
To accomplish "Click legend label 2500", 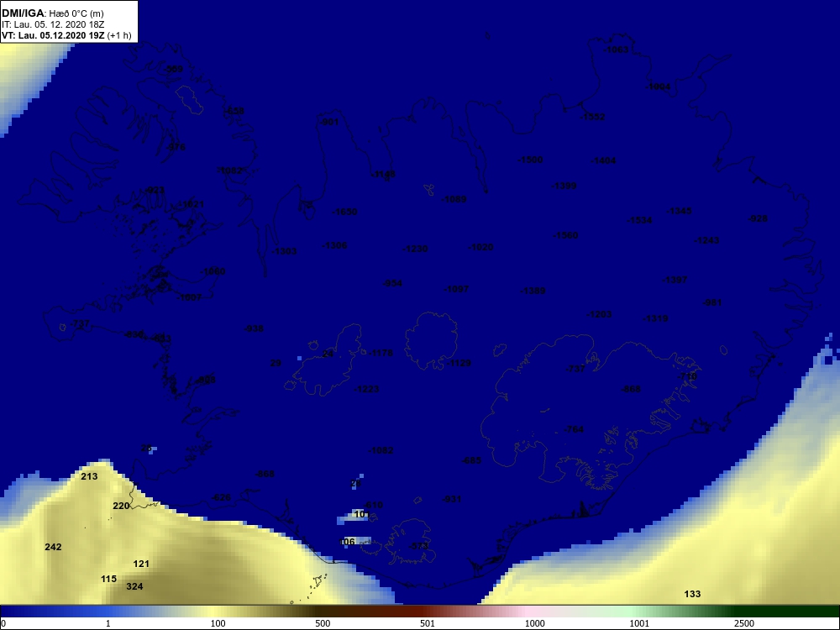I will click(x=744, y=623).
